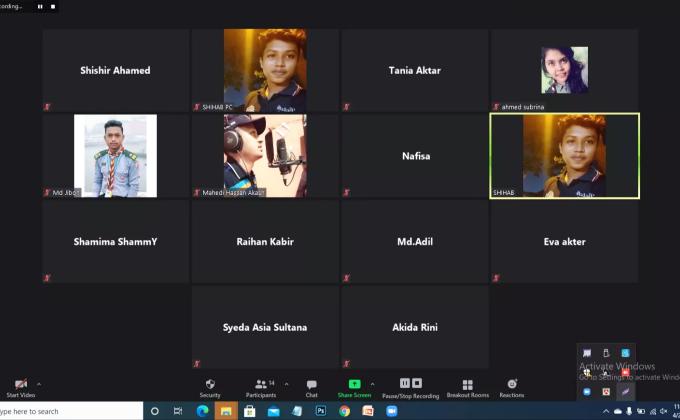Screen dimensions: 680x420
Task: Open Photoshop from the Windows taskbar
Action: (321, 411)
